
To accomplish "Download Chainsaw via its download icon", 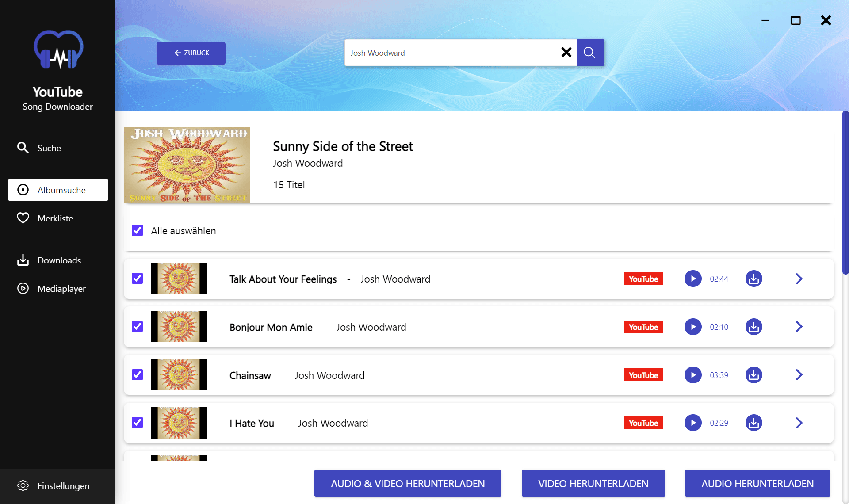I will (754, 375).
